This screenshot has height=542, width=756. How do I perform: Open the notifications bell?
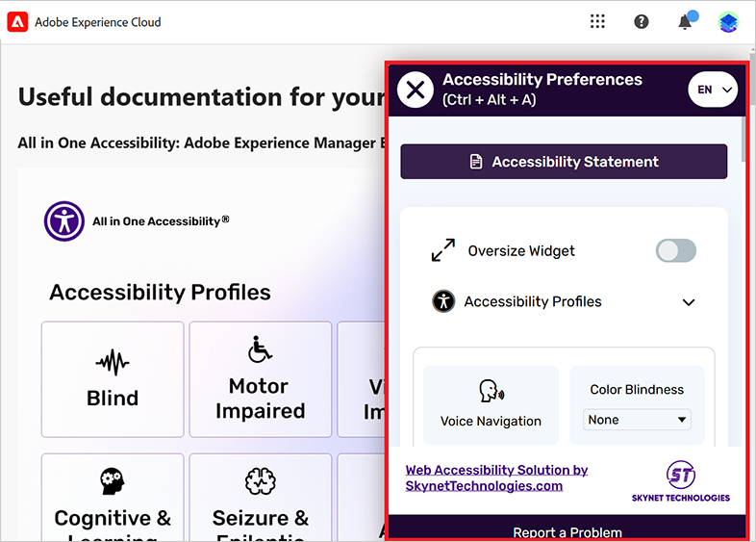pyautogui.click(x=685, y=21)
